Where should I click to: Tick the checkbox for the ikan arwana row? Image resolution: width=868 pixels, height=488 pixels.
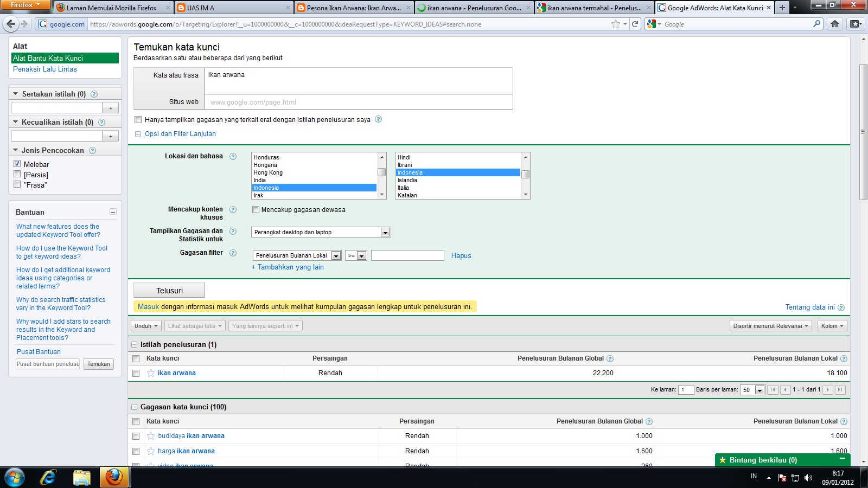(136, 373)
